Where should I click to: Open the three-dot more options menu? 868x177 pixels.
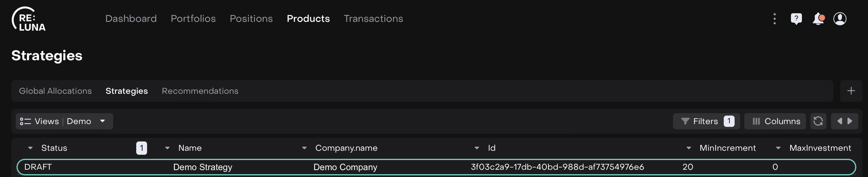click(775, 19)
